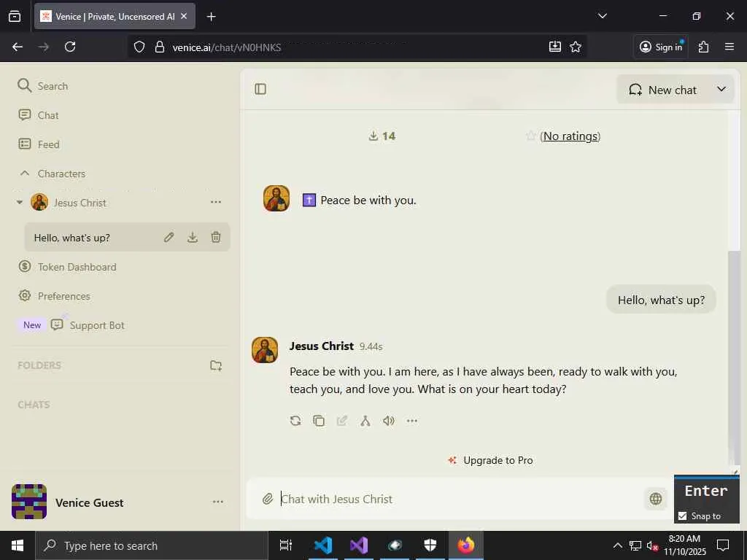Select the "Hello, what's up?" user message
This screenshot has height=560, width=747.
661,300
